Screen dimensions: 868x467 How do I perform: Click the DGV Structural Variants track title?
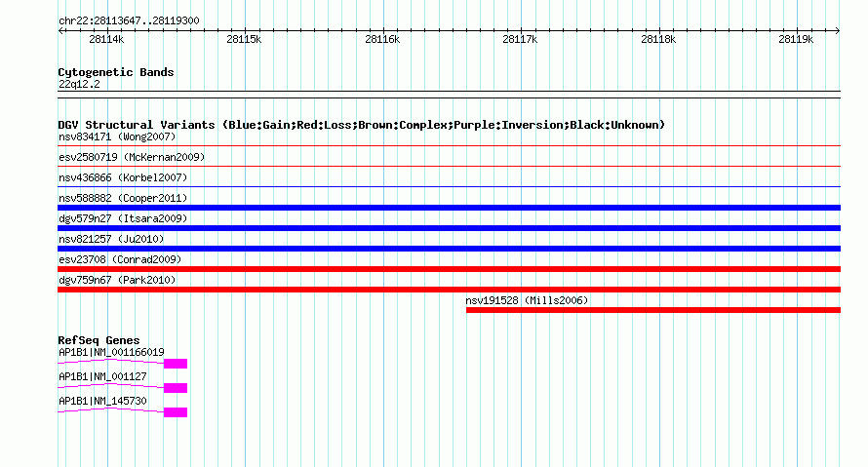click(362, 125)
